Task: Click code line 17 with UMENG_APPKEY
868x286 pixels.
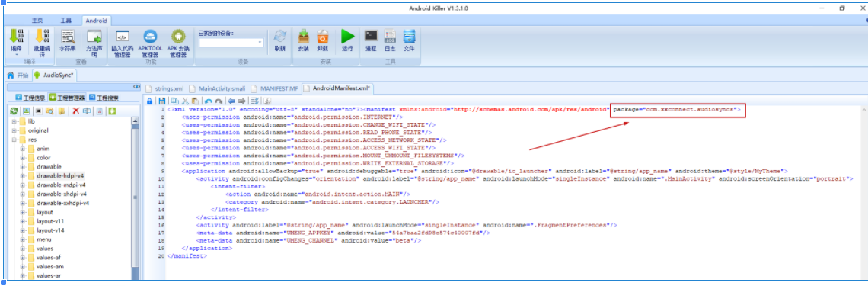Action: pos(343,233)
